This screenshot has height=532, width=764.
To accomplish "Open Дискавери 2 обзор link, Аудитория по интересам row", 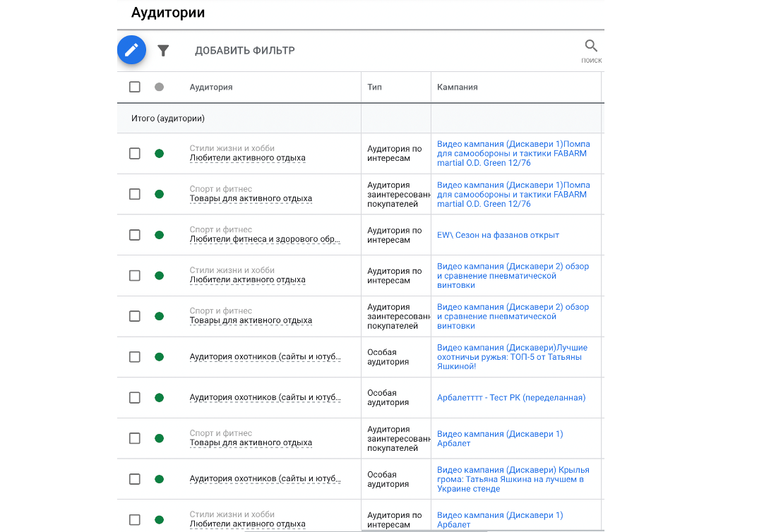I will pos(513,275).
